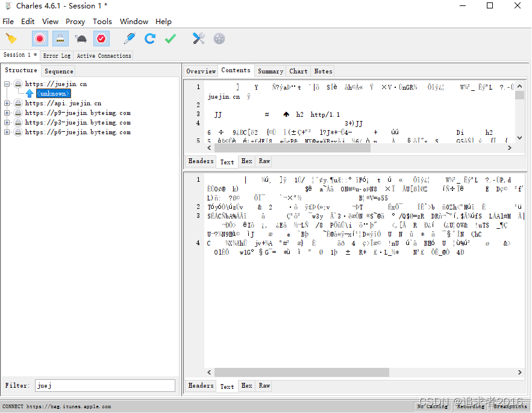Screen dimensions: 532x413
Task: Select https://p3-juejin.byteimg.com host row
Action: [x=78, y=122]
